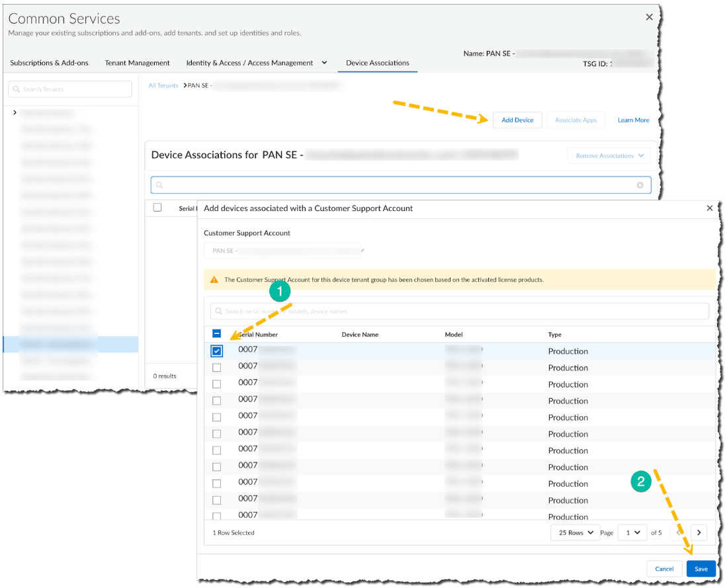Cancel the add devices dialog

click(664, 569)
